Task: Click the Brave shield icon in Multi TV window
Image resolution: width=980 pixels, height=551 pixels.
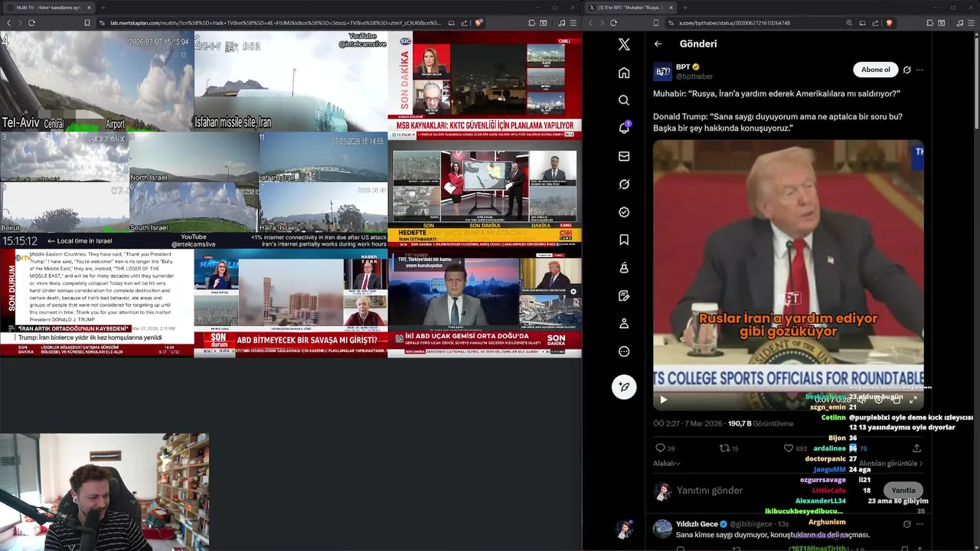Action: [479, 23]
